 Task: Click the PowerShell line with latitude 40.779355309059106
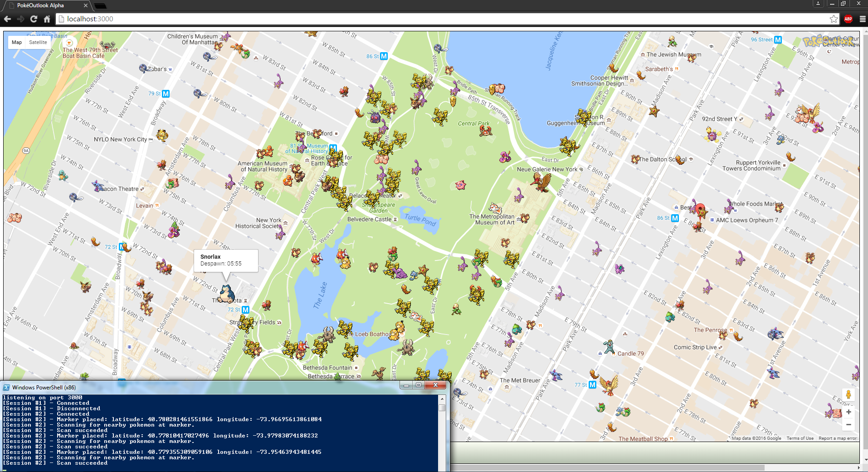[162, 452]
